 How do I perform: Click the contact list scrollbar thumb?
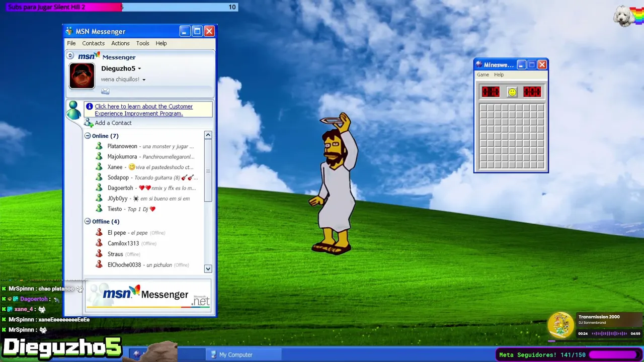click(x=208, y=170)
